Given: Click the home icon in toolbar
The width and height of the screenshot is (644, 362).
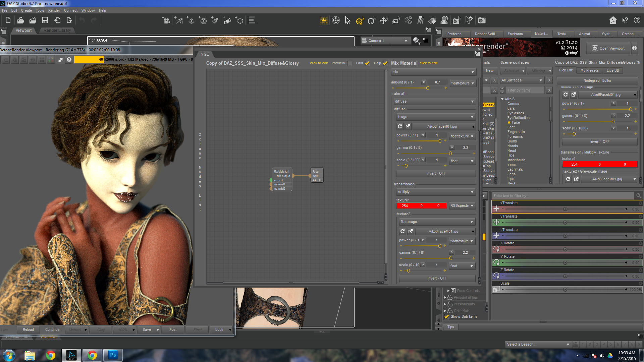Looking at the screenshot, I should [x=613, y=20].
